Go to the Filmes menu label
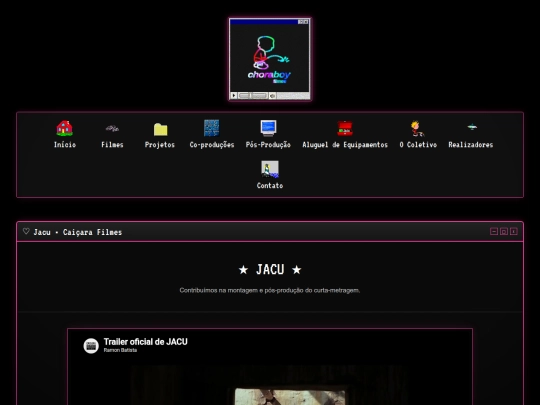Viewport: 540px width, 405px height. pyautogui.click(x=112, y=145)
